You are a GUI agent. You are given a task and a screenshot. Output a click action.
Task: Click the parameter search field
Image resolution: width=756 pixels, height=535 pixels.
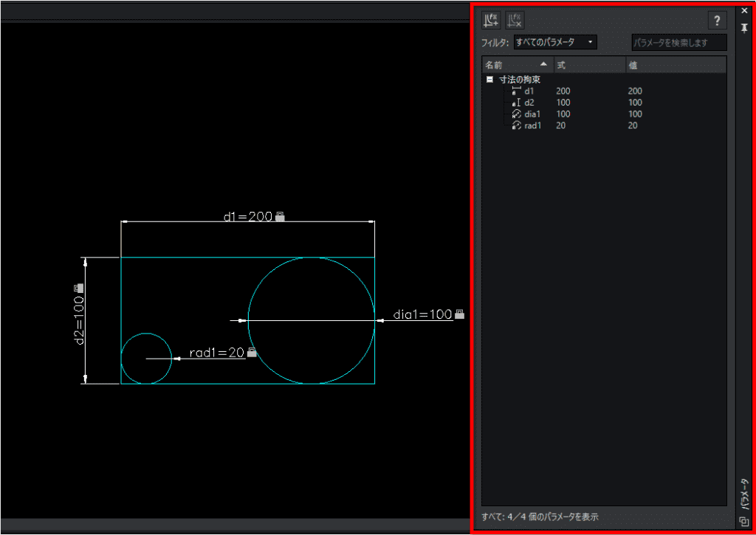pos(679,42)
